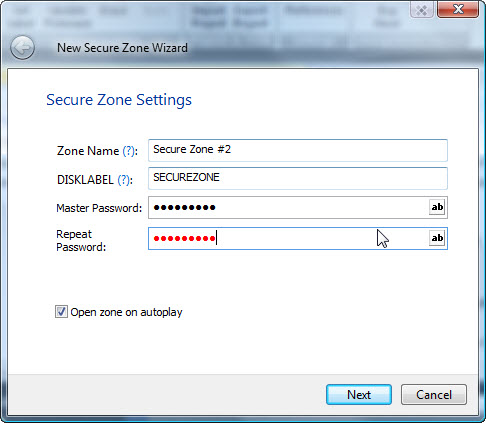Click into the DISKLABEL field showing SECUREZONE
Image resolution: width=486 pixels, height=423 pixels.
(x=298, y=178)
